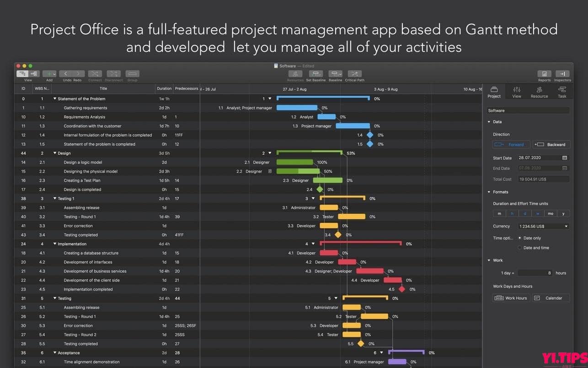Screen dimensions: 588x368
Task: Click the green Design summary progress bar
Action: (309, 152)
